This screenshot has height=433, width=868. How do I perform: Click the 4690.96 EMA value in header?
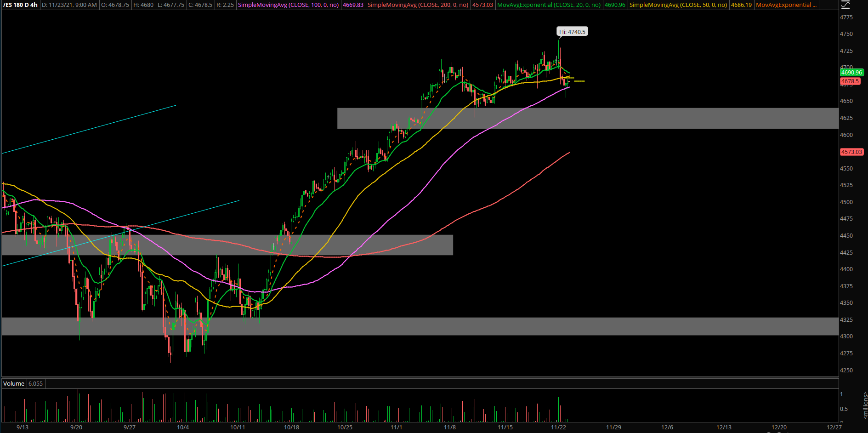tap(615, 5)
